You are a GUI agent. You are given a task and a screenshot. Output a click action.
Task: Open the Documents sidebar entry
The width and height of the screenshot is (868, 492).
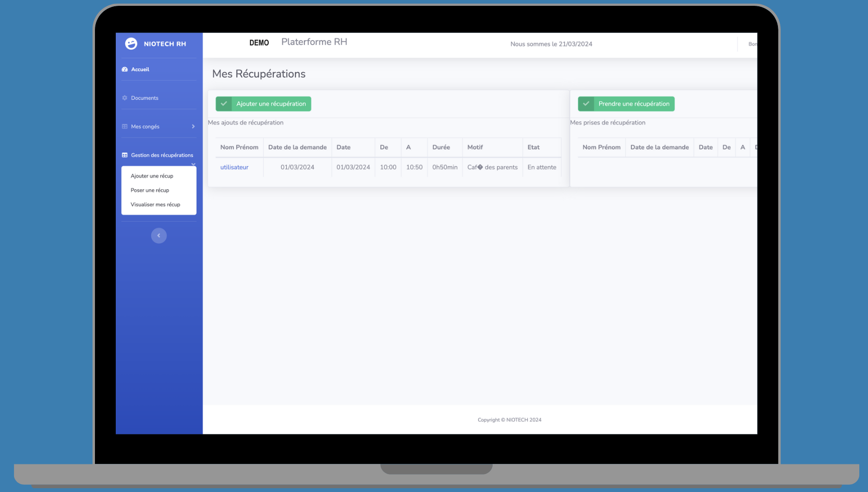144,98
